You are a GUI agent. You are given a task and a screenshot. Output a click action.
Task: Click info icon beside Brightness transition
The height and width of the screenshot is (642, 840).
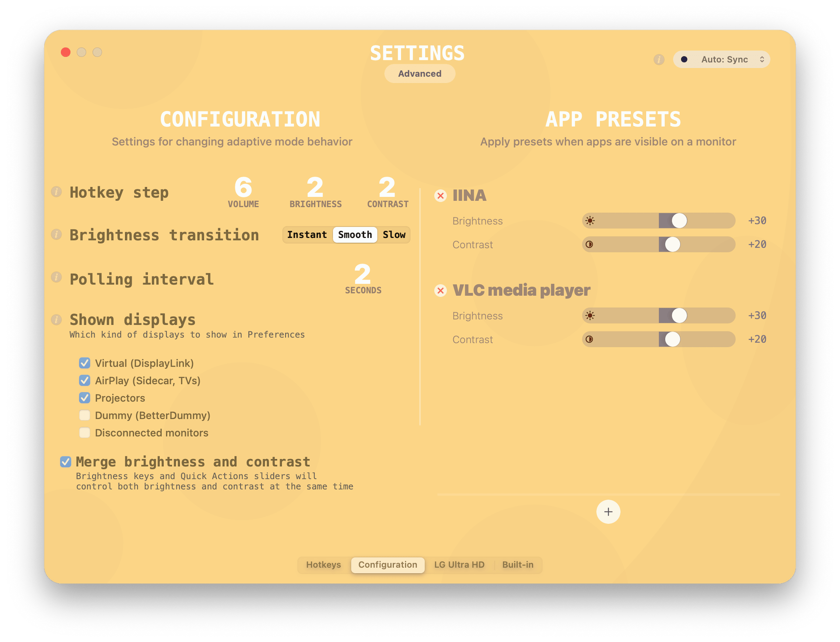pos(56,234)
